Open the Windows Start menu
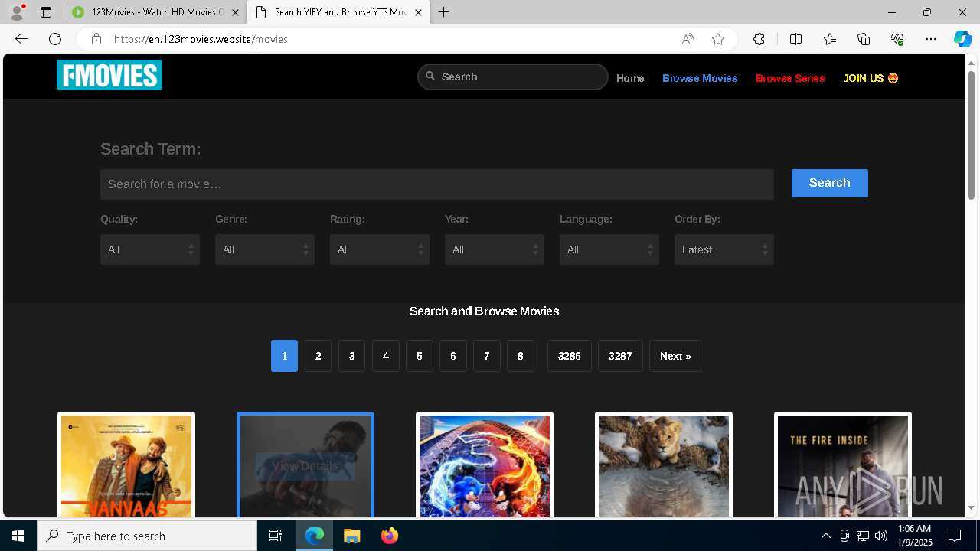The height and width of the screenshot is (551, 980). coord(18,536)
